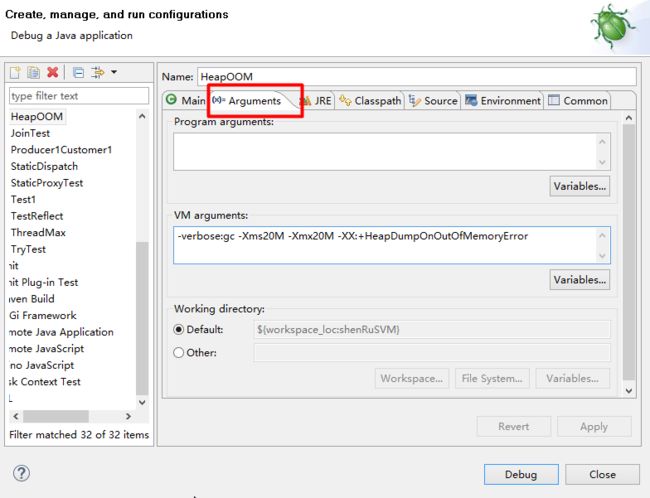Click the Workspace... button
This screenshot has width=650, height=498.
412,379
